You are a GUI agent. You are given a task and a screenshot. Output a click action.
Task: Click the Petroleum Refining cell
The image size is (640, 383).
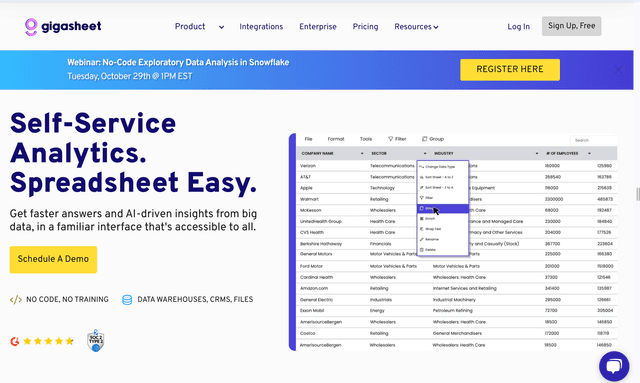[452, 311]
